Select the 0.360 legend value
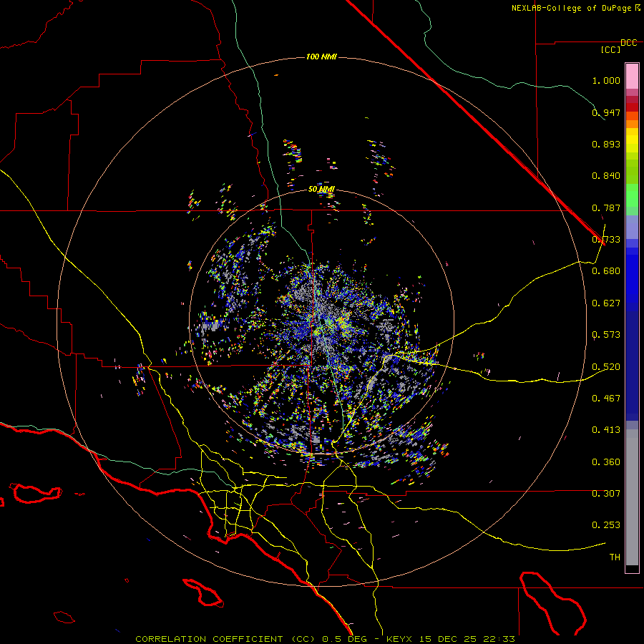Image resolution: width=644 pixels, height=644 pixels. [x=606, y=462]
